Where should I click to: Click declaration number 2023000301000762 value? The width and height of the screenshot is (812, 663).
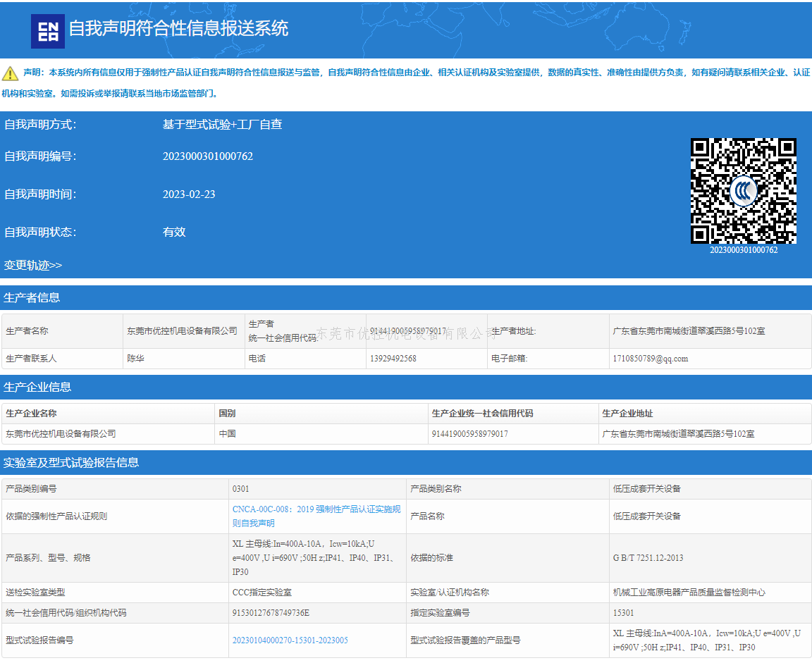point(207,156)
